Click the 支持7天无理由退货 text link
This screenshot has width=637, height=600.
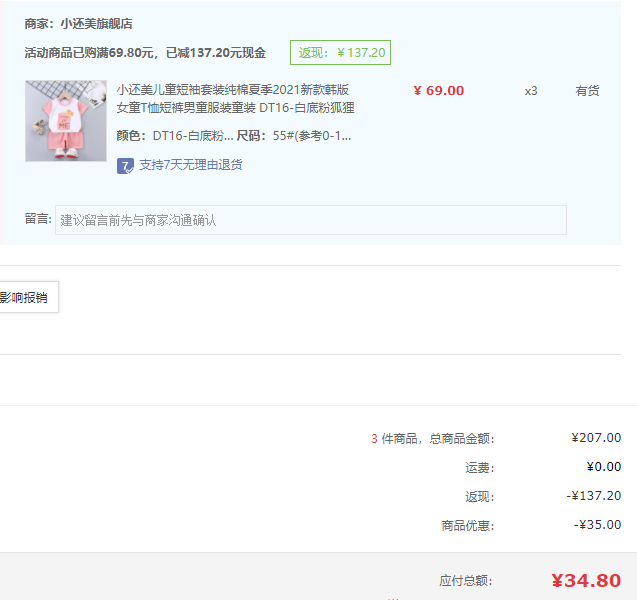click(x=190, y=165)
